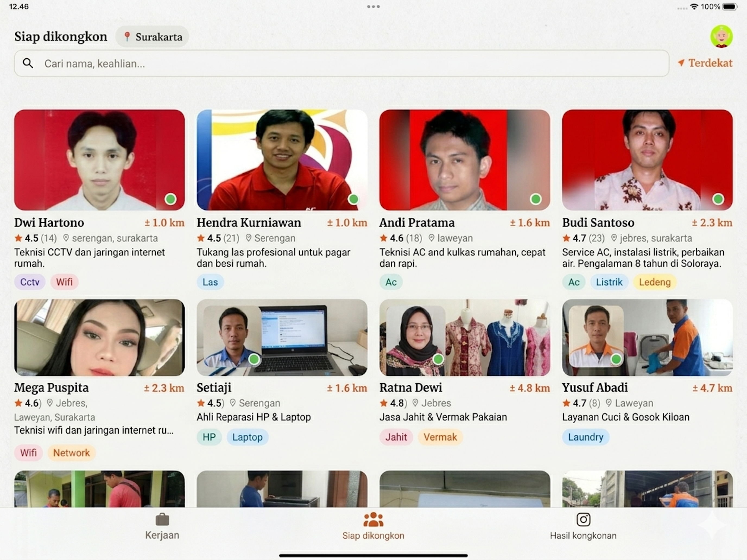Open Ratna Dewi's tailoring photo
The height and width of the screenshot is (560, 747).
465,338
